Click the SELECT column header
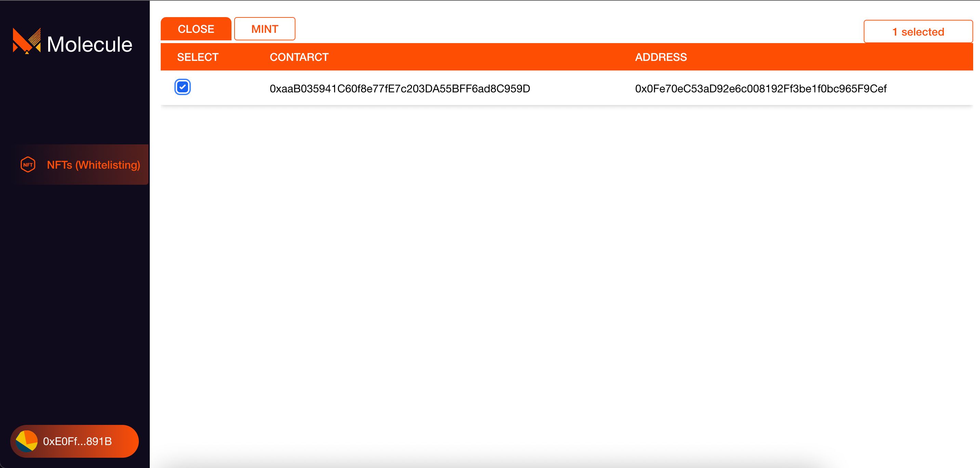The width and height of the screenshot is (980, 468). click(x=198, y=57)
